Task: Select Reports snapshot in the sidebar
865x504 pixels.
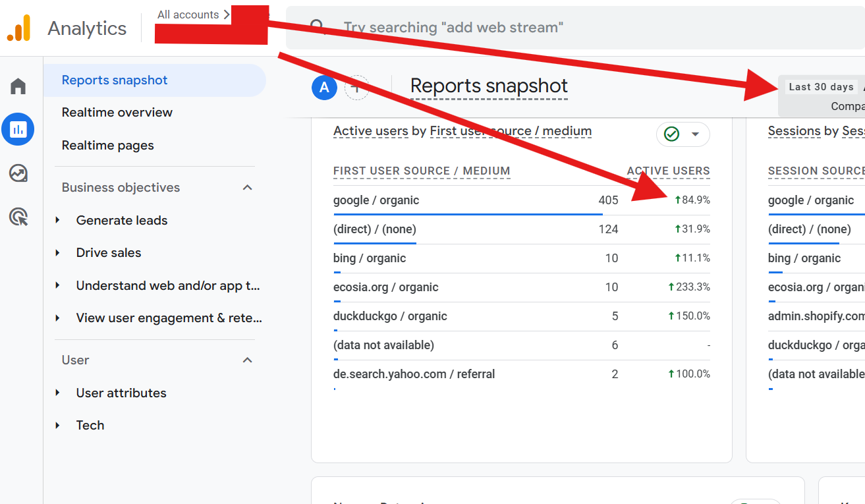Action: (155, 80)
